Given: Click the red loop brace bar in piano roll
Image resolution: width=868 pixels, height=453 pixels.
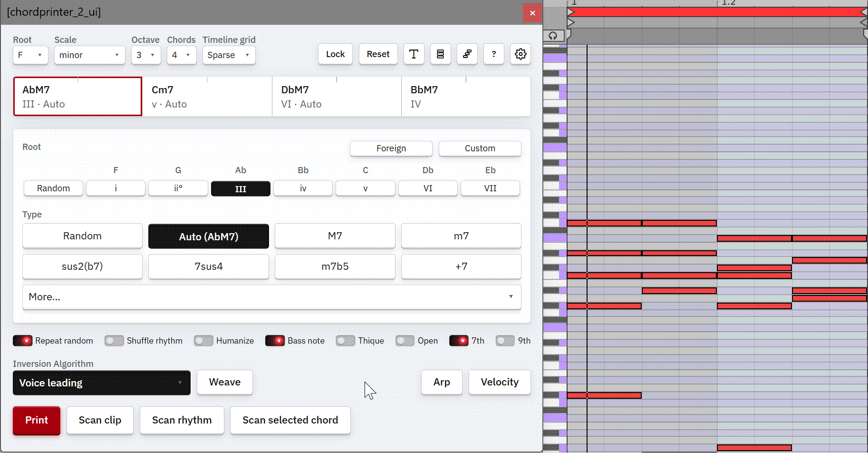Looking at the screenshot, I should click(717, 12).
